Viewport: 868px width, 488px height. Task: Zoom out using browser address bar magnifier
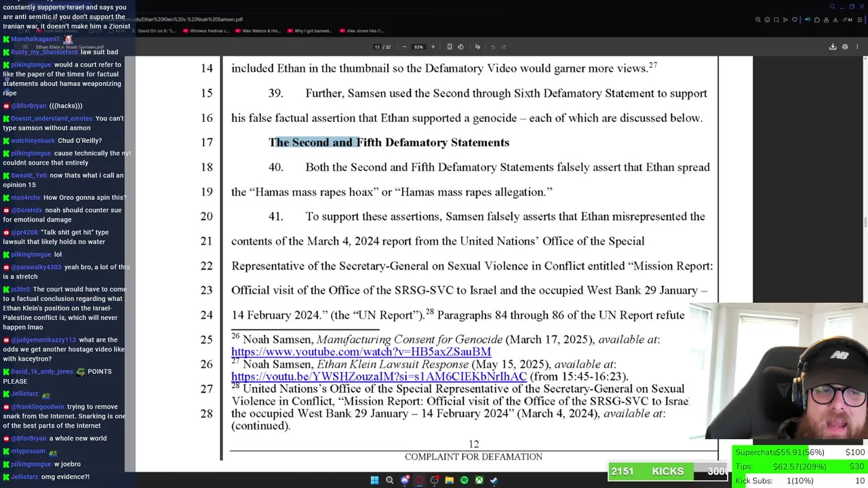click(x=758, y=20)
